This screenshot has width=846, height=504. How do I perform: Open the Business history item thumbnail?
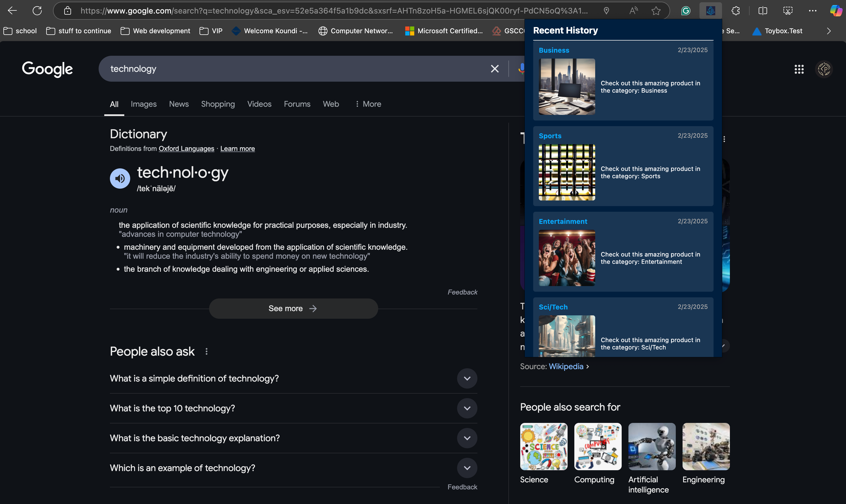coord(567,87)
